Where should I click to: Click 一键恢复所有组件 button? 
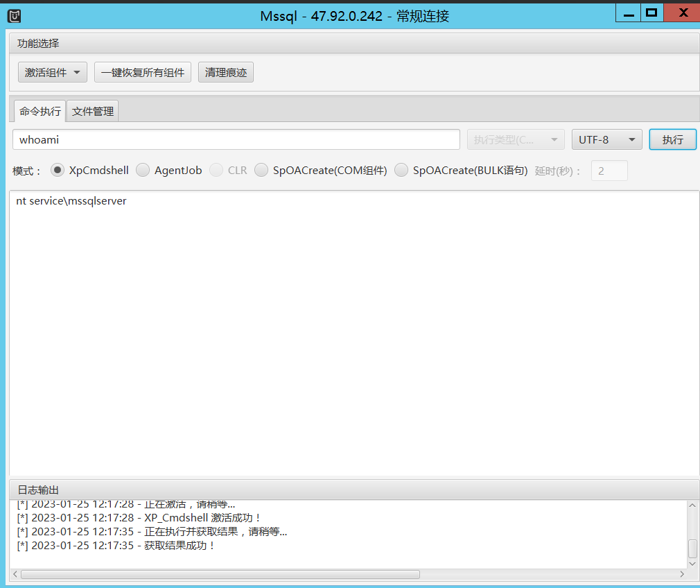click(143, 72)
